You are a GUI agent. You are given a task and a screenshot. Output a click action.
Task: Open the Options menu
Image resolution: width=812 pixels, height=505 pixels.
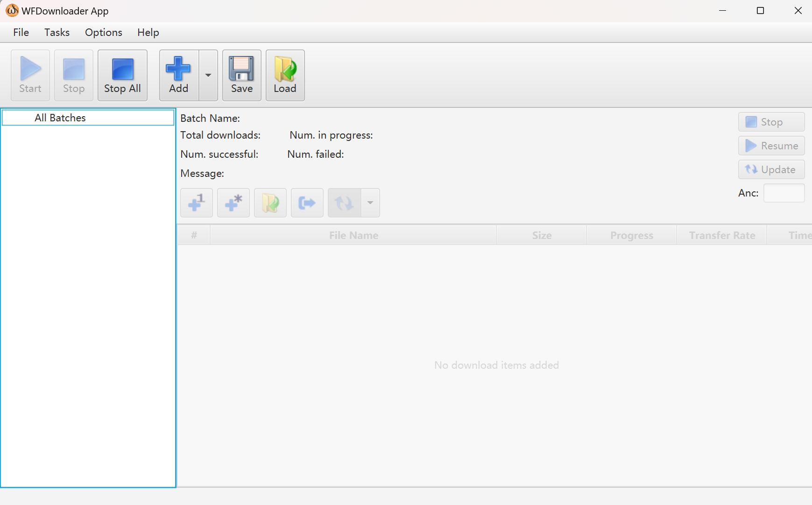104,32
